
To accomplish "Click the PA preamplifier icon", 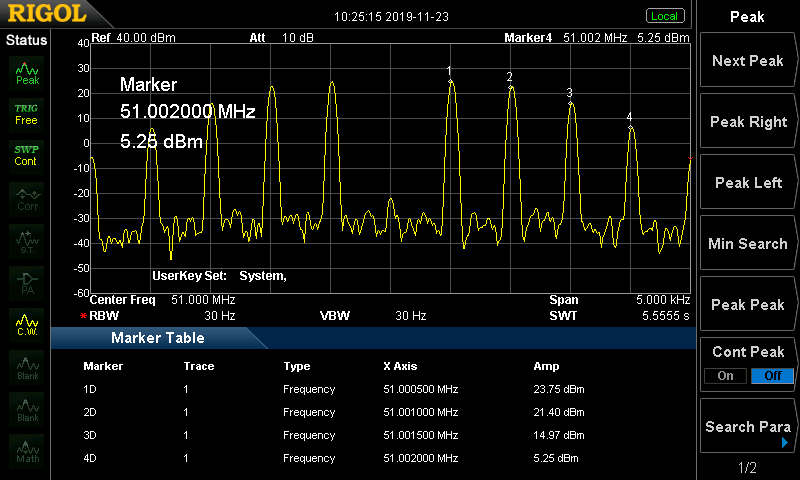I will 27,281.
